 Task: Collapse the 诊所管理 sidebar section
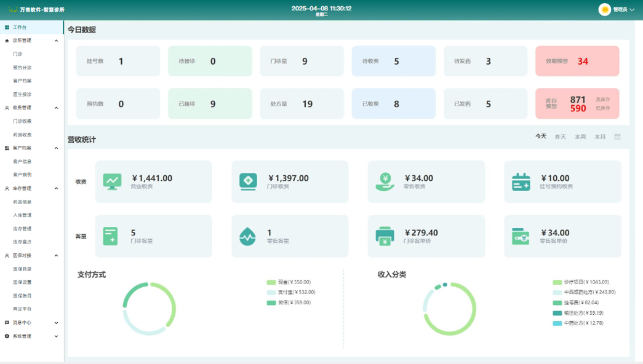(x=57, y=41)
